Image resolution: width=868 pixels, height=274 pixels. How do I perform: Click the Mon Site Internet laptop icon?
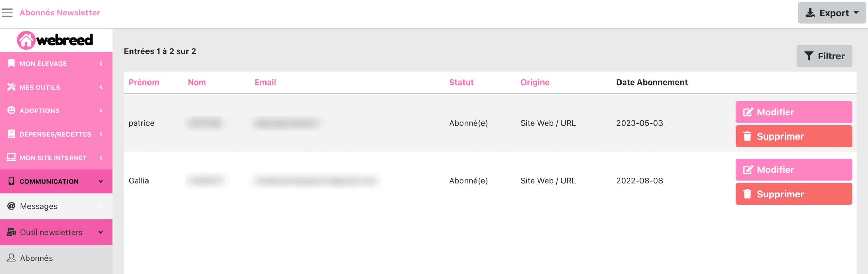[x=11, y=157]
